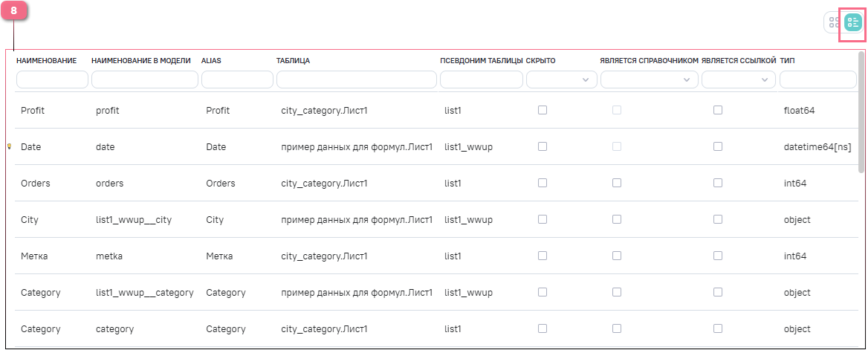Screen dimensions: 868x350
Task: Sort by the Наименование column header
Action: 46,60
